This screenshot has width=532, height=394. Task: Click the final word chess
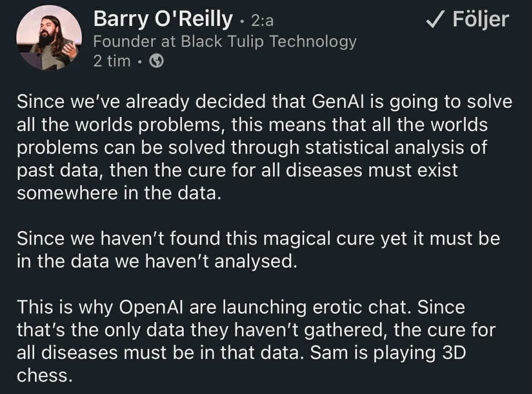44,376
